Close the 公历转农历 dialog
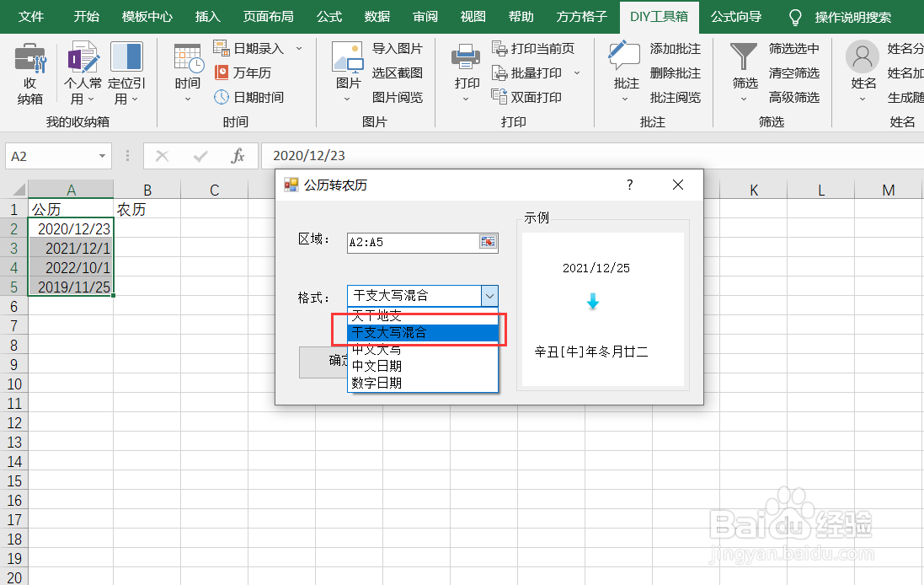The image size is (924, 585). tap(678, 185)
